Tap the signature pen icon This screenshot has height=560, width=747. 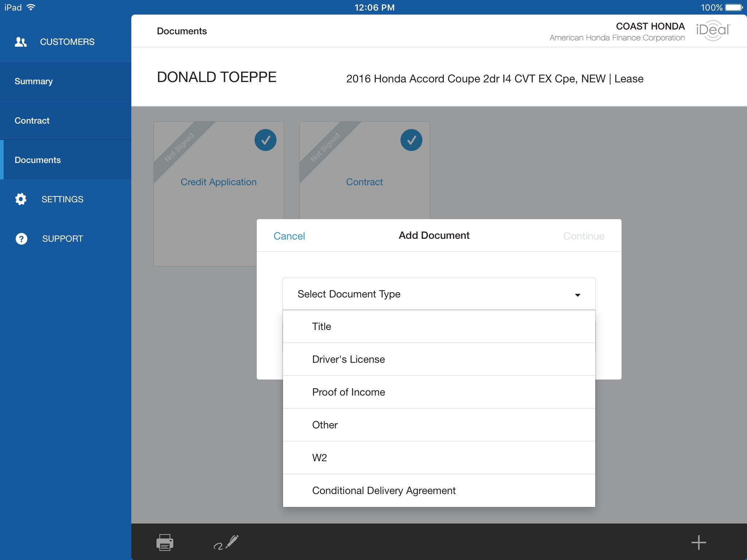[226, 542]
